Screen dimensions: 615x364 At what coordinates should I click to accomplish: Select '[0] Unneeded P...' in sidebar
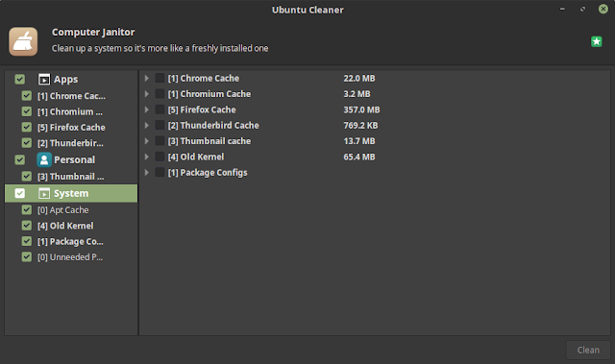tap(70, 257)
